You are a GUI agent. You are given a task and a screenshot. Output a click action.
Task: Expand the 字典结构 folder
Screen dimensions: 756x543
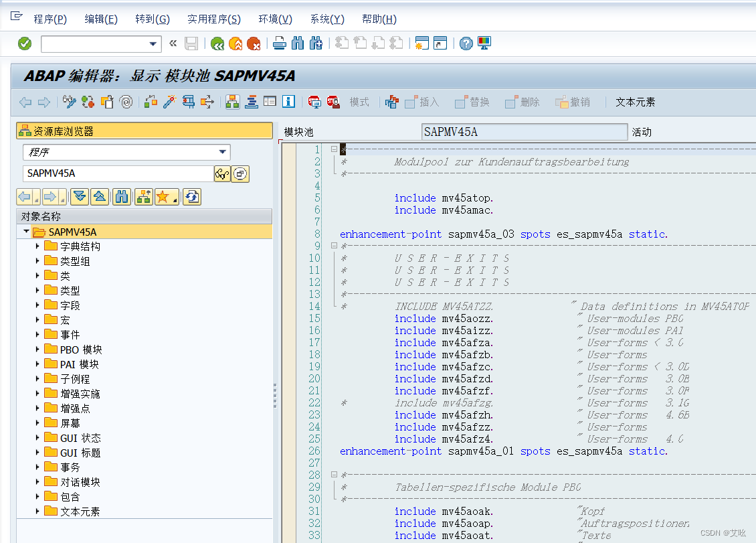(37, 246)
